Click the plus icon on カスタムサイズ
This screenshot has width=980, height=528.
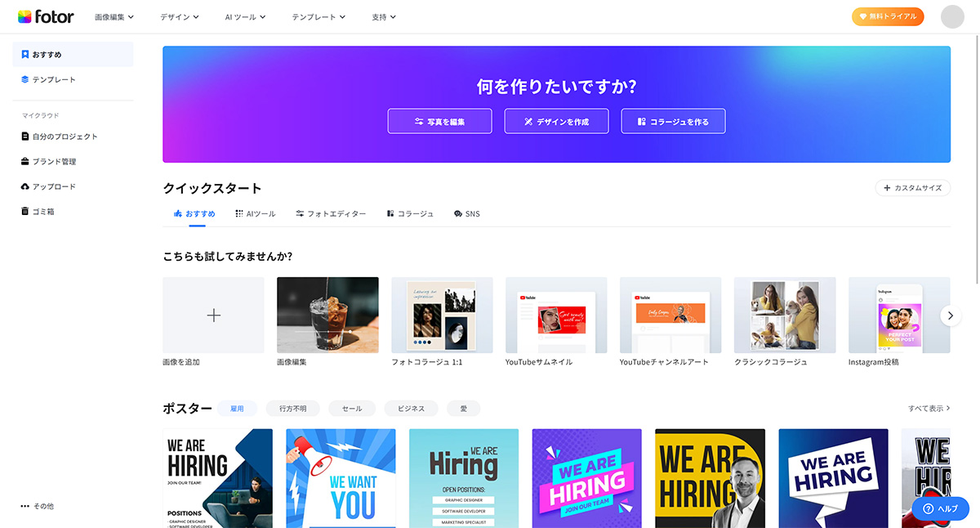coord(887,188)
